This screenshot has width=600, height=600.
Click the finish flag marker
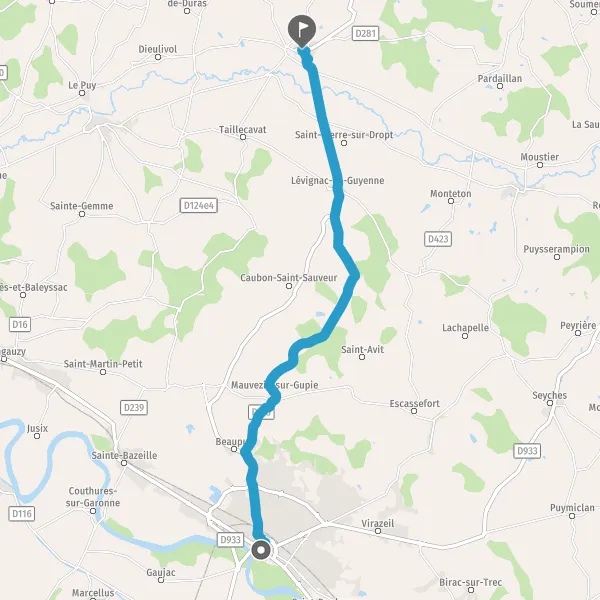pyautogui.click(x=302, y=31)
